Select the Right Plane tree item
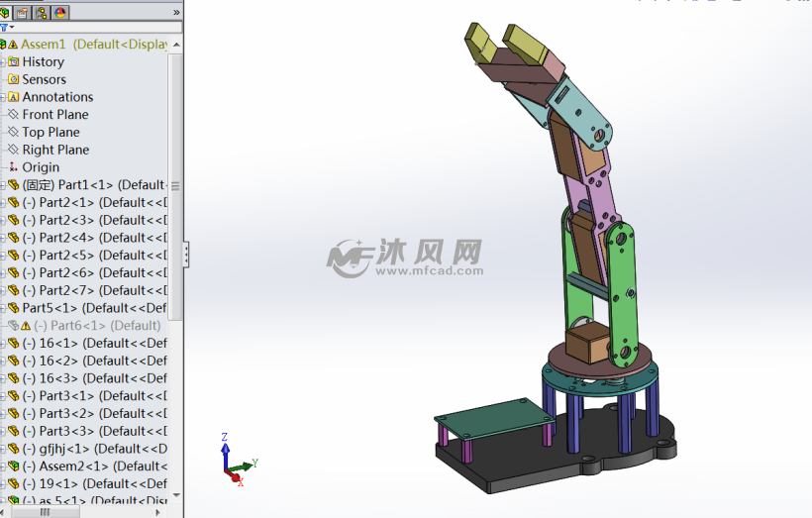 point(55,150)
